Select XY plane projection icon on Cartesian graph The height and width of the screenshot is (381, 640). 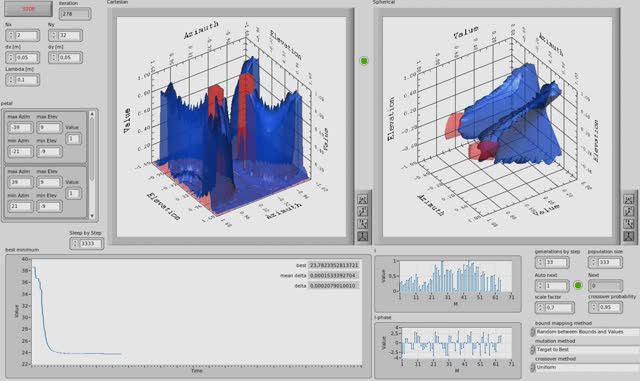[x=362, y=199]
